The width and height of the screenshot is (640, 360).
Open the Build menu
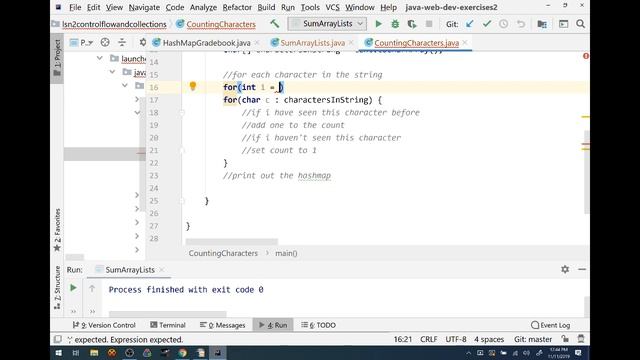266,7
